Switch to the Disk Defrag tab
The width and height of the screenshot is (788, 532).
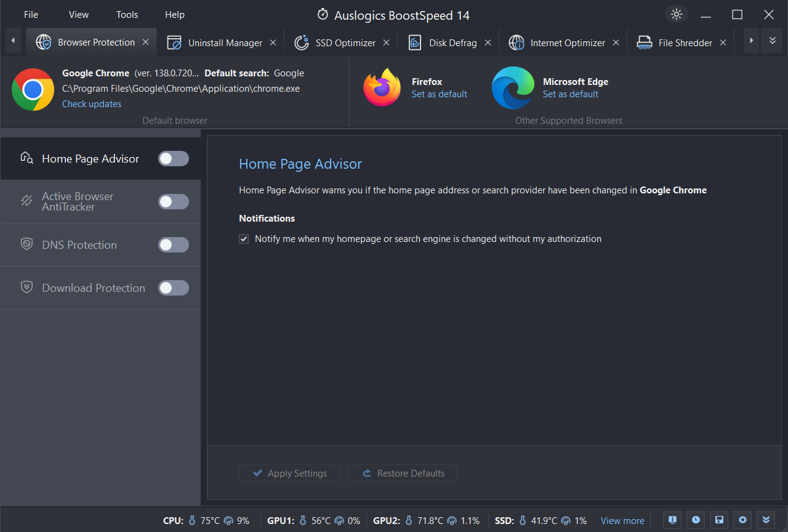click(x=452, y=42)
